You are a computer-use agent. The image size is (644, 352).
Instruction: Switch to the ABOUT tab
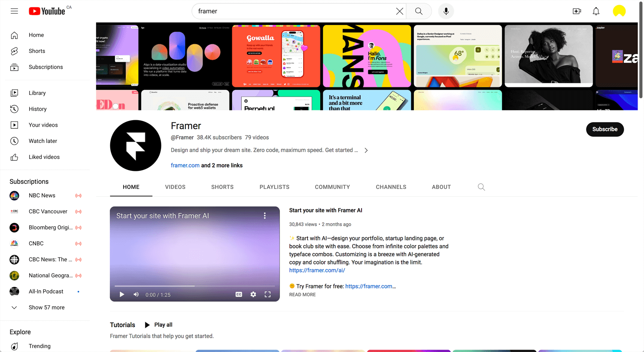pyautogui.click(x=441, y=187)
